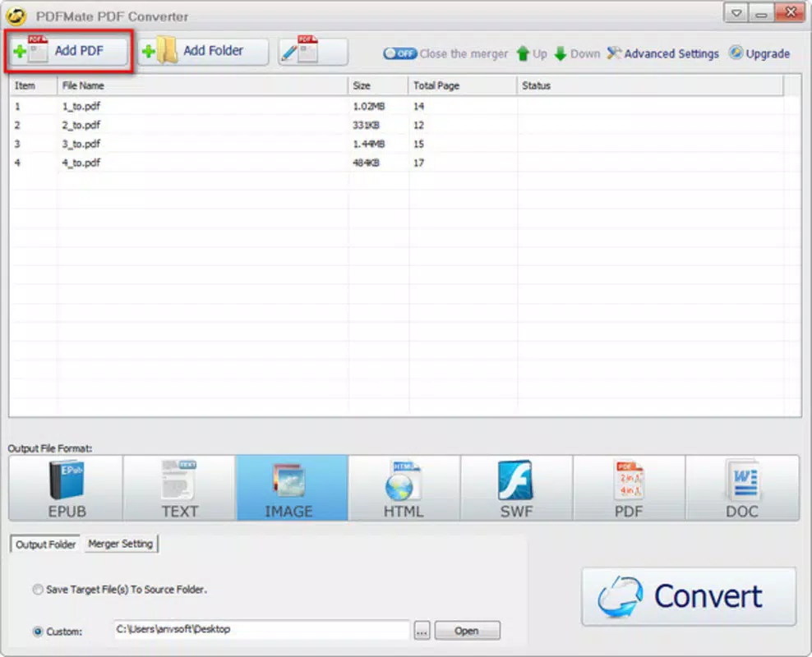Click the Status column header
Screen dimensions: 812x657
point(650,85)
